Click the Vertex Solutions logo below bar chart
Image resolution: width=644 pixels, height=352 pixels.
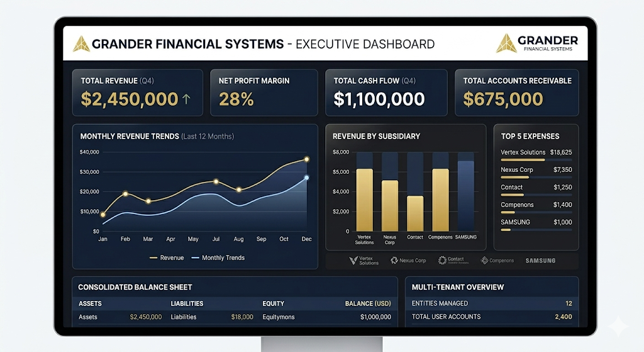click(364, 260)
